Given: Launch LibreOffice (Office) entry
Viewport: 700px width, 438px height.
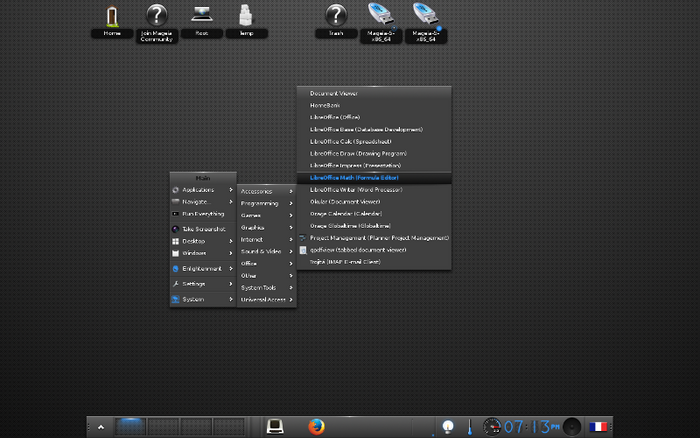Looking at the screenshot, I should point(374,117).
